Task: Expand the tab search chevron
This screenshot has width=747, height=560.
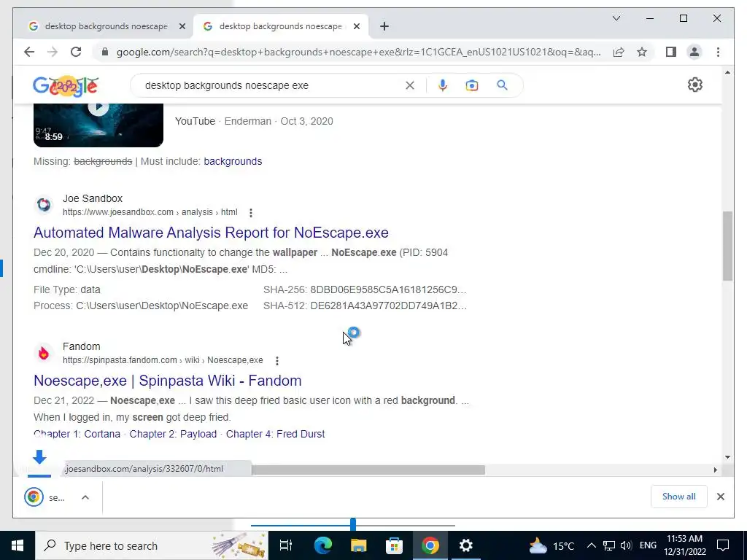Action: point(616,18)
